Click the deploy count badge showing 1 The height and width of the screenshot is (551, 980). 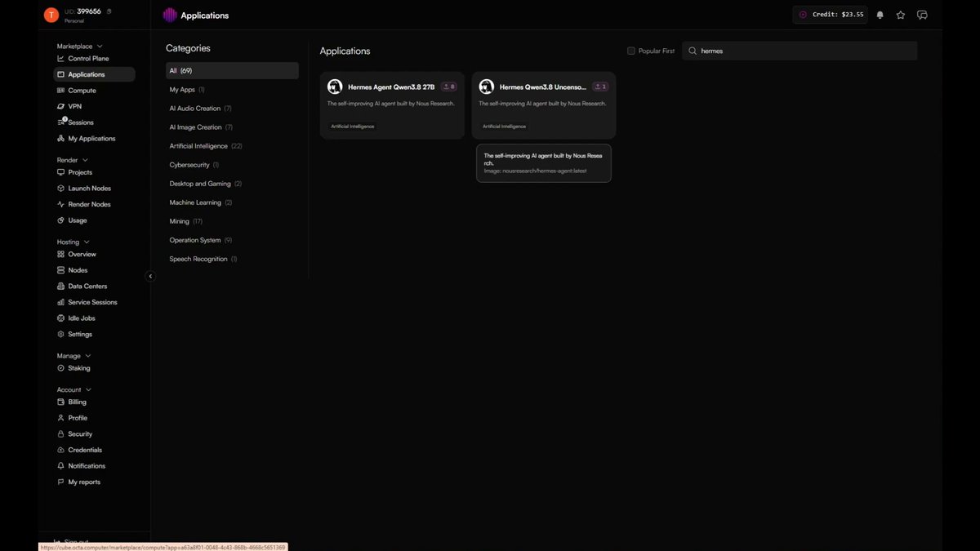pyautogui.click(x=601, y=87)
